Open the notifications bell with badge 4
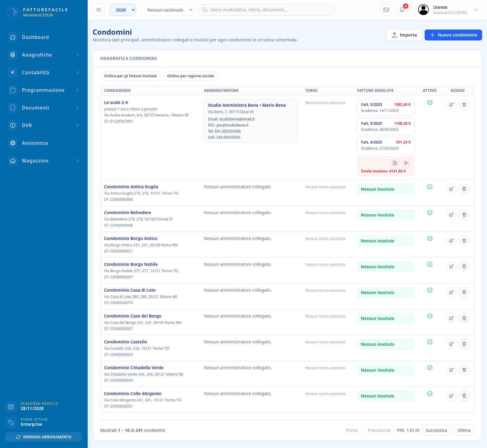Viewport: 487px width, 448px height. [x=402, y=10]
